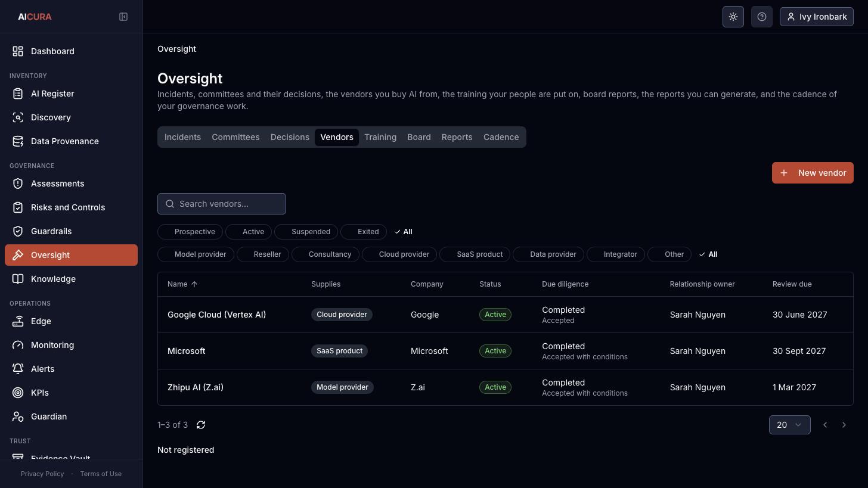
Task: Click the Data Provenance database icon
Action: coord(18,141)
